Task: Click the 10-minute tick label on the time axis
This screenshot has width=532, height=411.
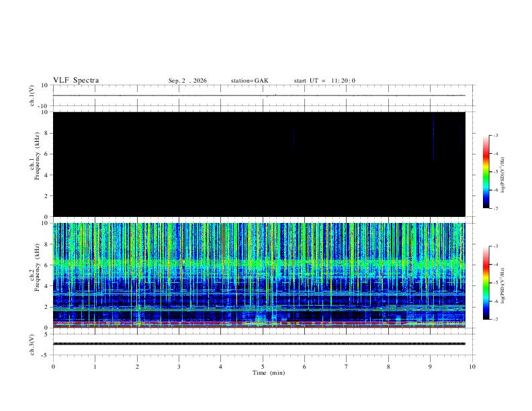Action: coord(472,367)
